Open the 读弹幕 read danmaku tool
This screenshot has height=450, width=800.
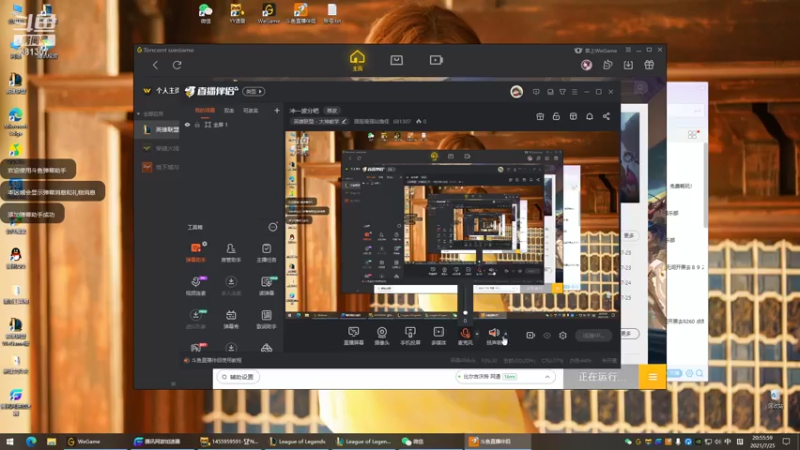pyautogui.click(x=266, y=286)
